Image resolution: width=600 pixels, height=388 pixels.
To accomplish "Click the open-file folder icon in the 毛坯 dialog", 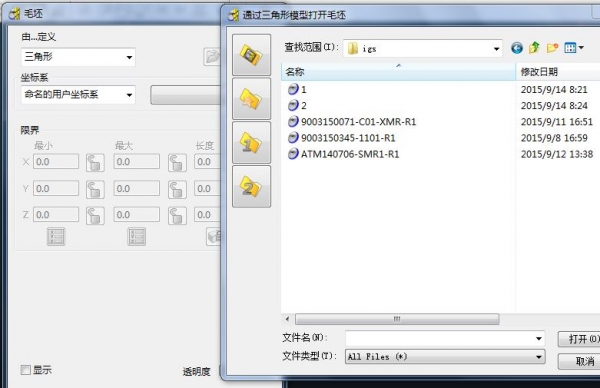I will coord(212,57).
